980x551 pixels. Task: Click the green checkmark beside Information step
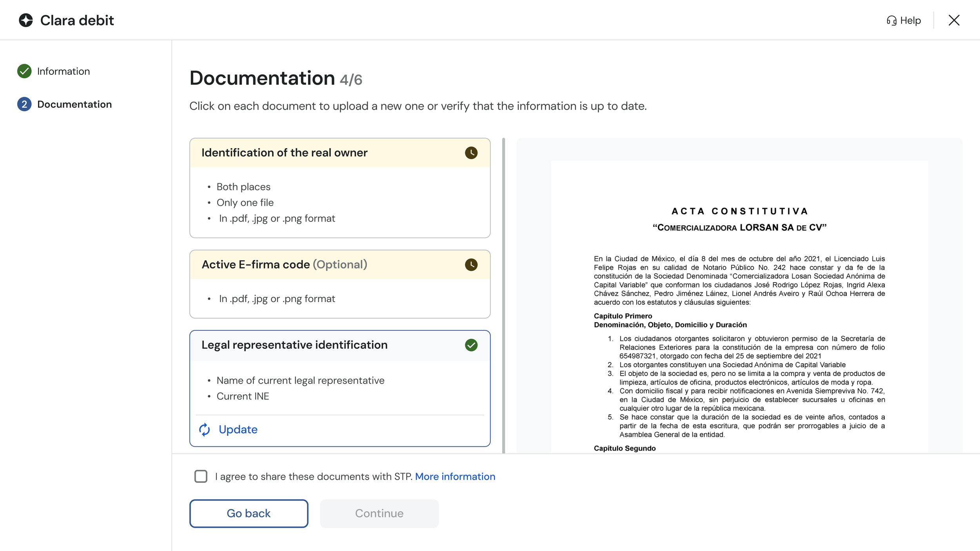click(x=24, y=71)
